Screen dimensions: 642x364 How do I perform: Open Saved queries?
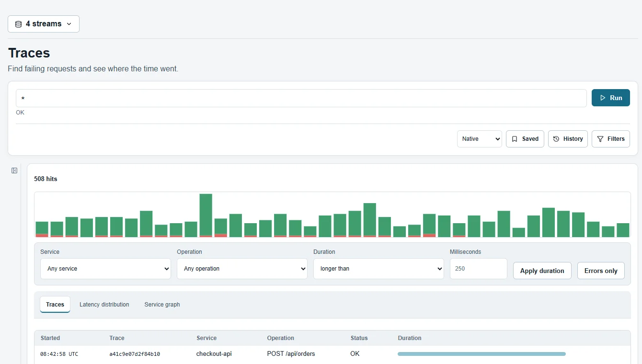coord(525,139)
